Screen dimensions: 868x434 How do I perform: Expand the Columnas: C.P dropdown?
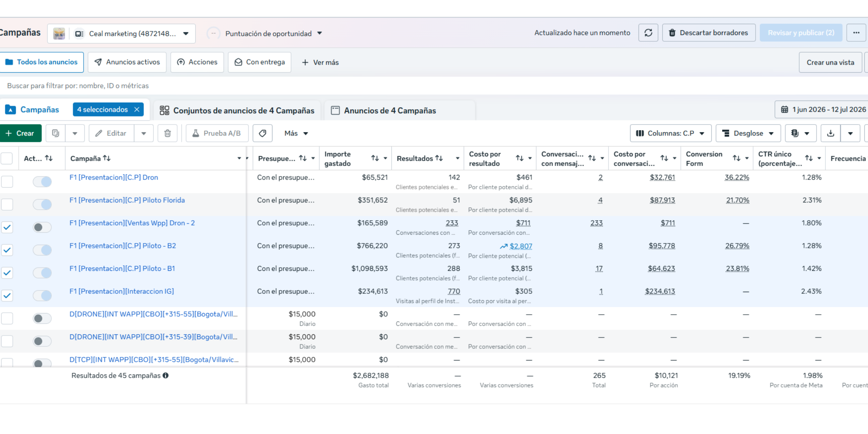click(x=671, y=133)
